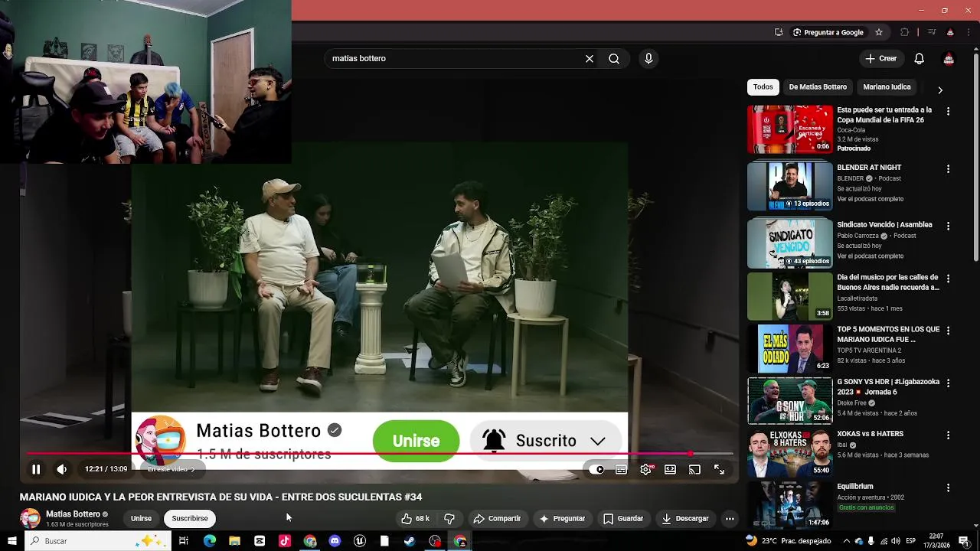Viewport: 980px width, 551px height.
Task: Toggle subtitles captions button
Action: point(621,469)
